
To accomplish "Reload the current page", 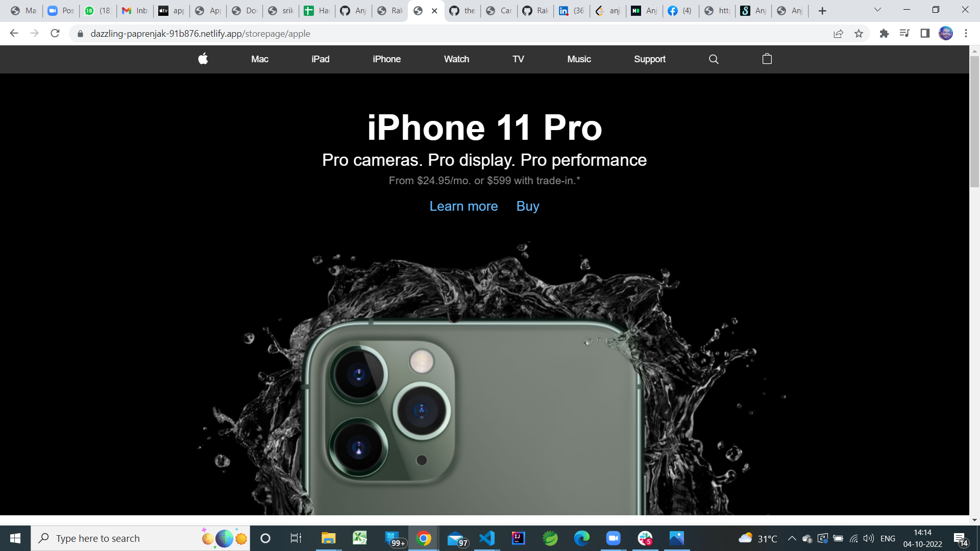I will click(55, 33).
